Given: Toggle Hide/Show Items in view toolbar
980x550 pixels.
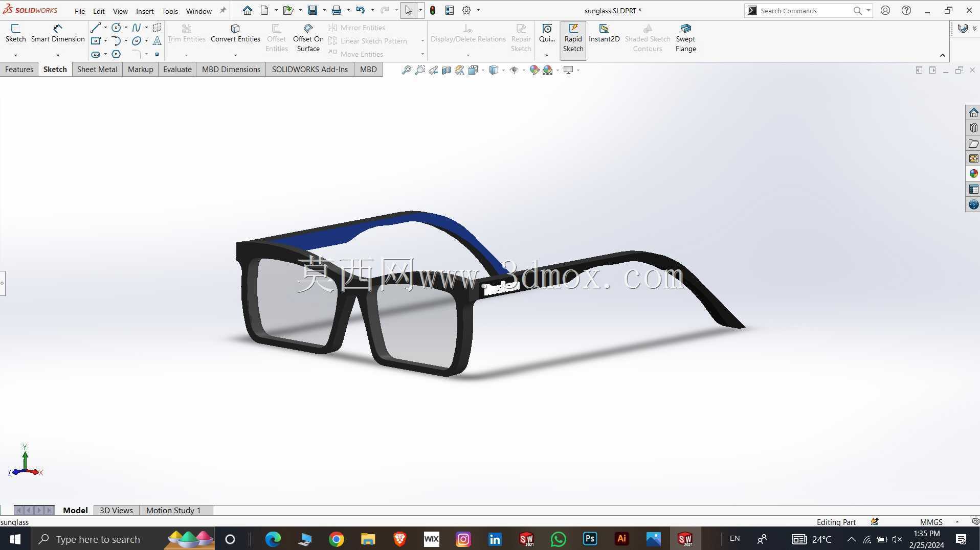Looking at the screenshot, I should point(514,70).
